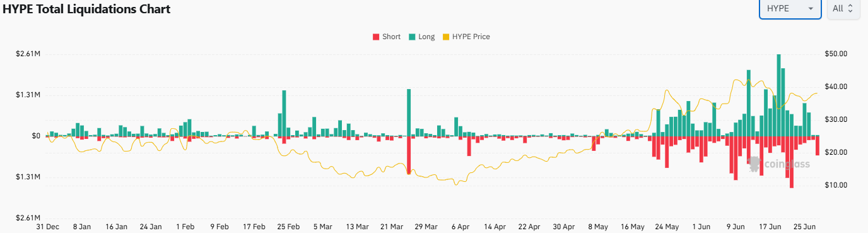The width and height of the screenshot is (868, 233).
Task: Click the HYPE Total Liquidations Chart title
Action: pos(87,9)
